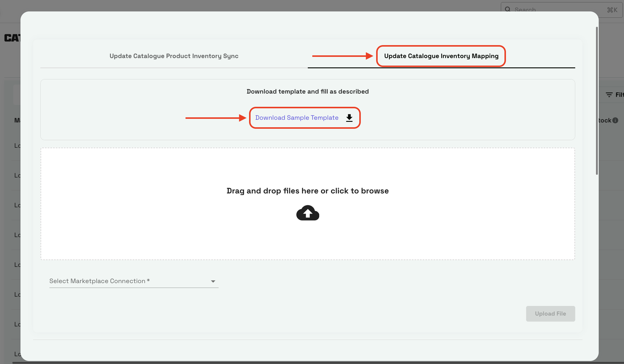This screenshot has height=364, width=624.
Task: Click the horizontal scrollbar at page bottom
Action: pyautogui.click(x=301, y=362)
